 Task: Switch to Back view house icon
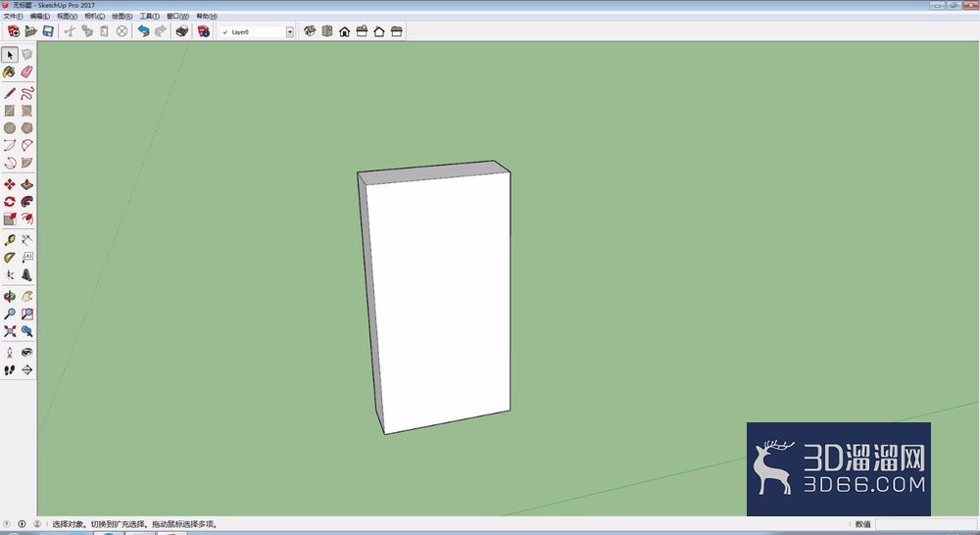(x=378, y=31)
